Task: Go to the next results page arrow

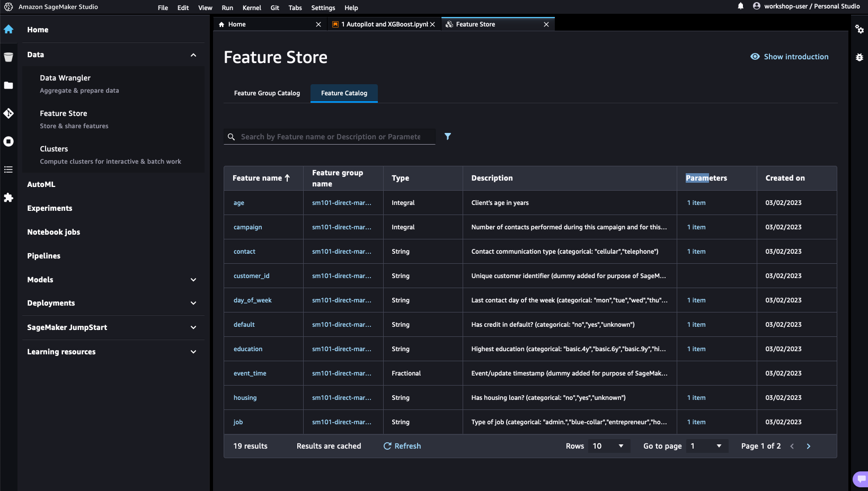Action: [x=809, y=447]
